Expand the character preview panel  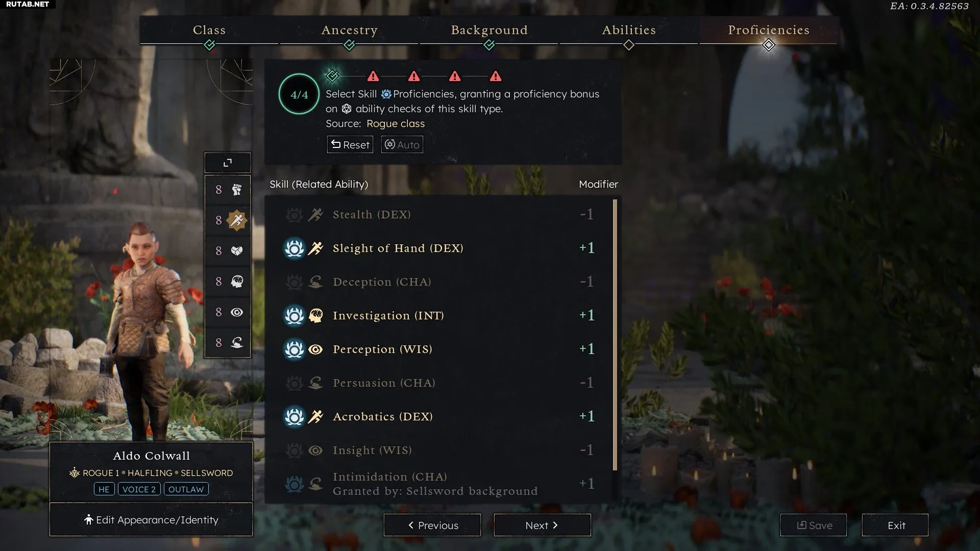pos(228,163)
